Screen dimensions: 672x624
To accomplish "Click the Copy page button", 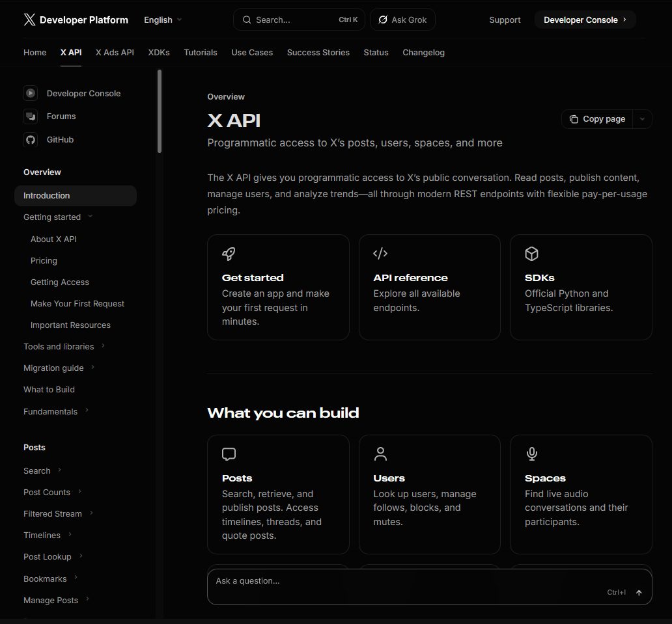I will pos(597,119).
